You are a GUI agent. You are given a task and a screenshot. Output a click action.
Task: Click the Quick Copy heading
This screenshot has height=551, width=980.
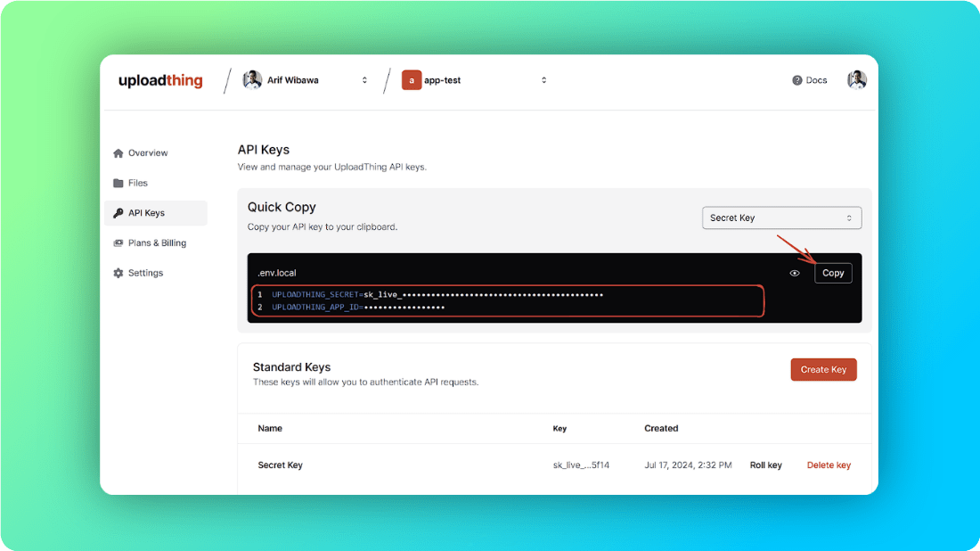(282, 207)
